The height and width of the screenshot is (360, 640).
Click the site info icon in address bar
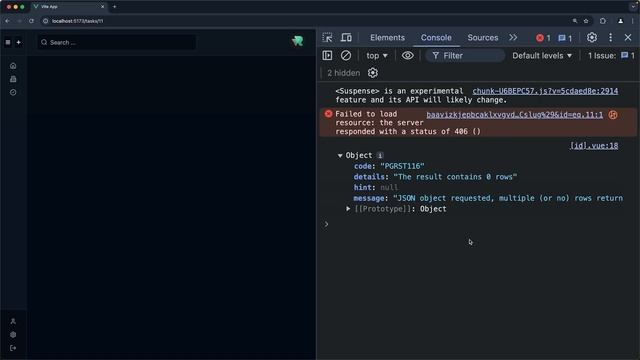pos(46,21)
